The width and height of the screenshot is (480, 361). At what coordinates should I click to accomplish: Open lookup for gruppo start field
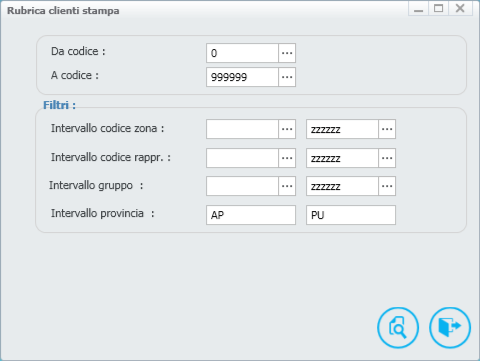(x=287, y=186)
